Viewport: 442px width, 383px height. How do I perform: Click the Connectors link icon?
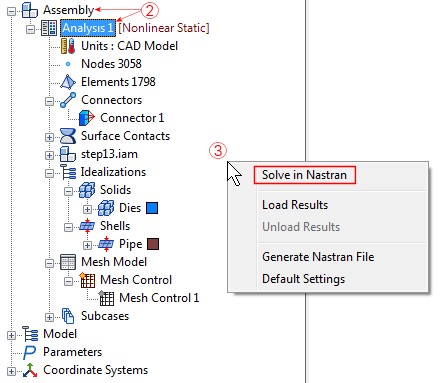(x=68, y=100)
